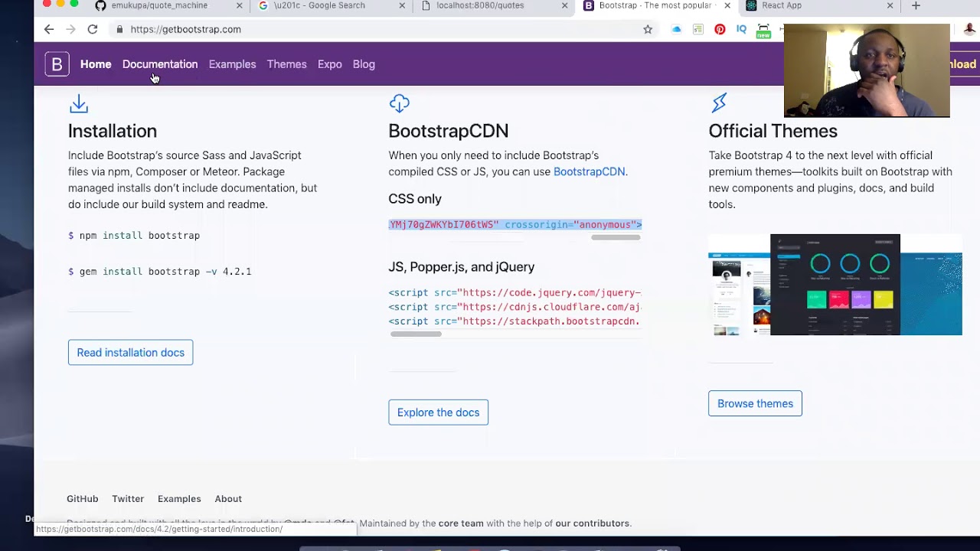Open the IQ extension

[x=741, y=29]
